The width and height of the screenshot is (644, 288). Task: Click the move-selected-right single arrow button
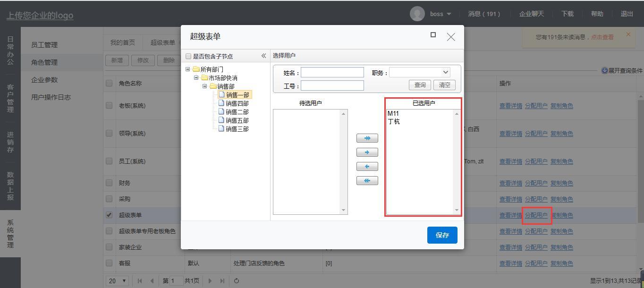pyautogui.click(x=367, y=152)
